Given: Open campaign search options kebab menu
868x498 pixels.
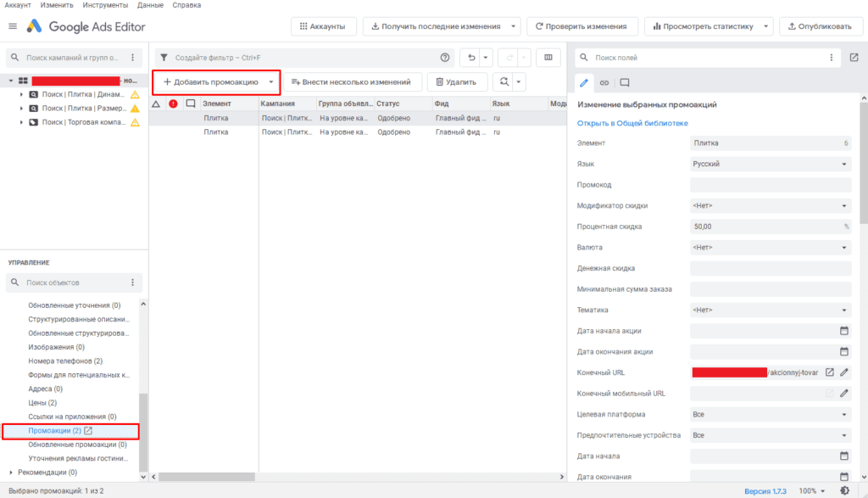Looking at the screenshot, I should pos(132,58).
